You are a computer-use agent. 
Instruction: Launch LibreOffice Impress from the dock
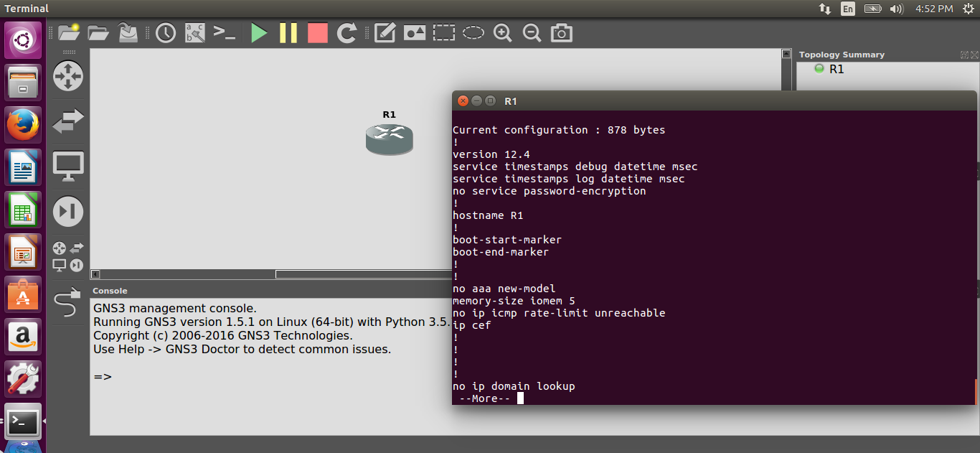click(x=23, y=252)
